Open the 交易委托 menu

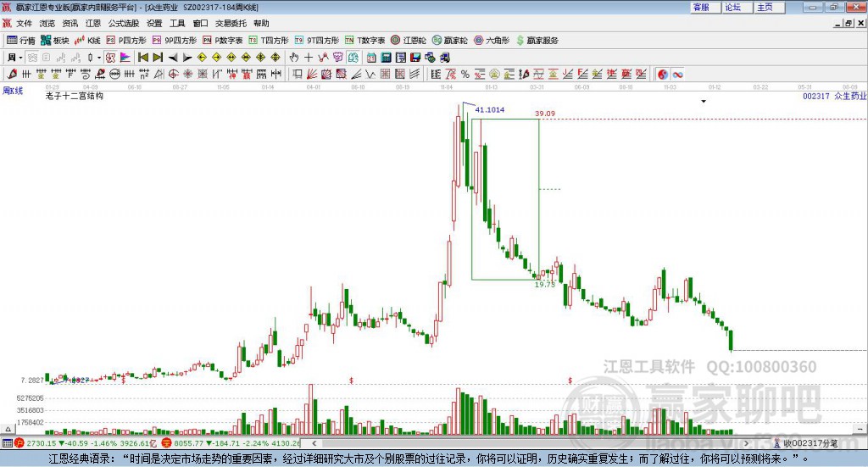pos(231,23)
